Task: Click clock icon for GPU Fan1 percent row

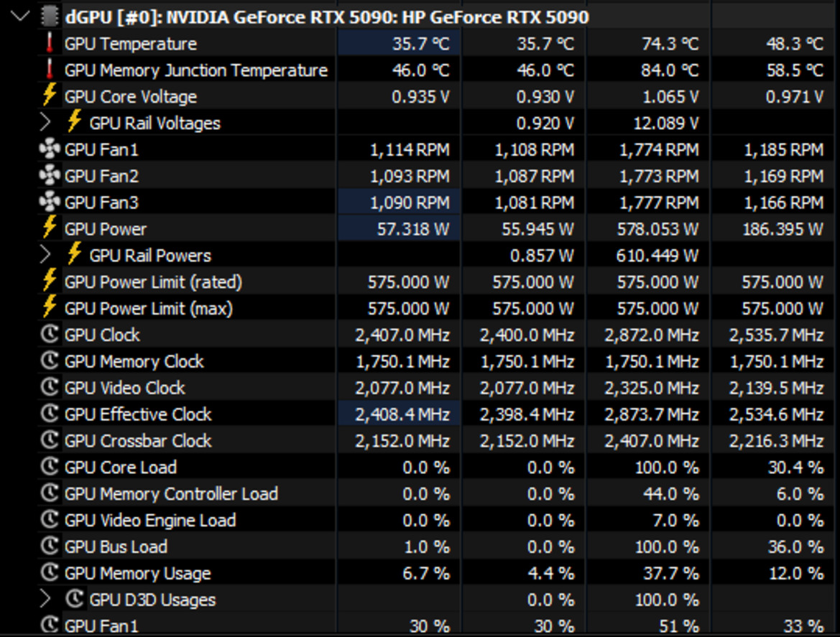Action: 50,625
